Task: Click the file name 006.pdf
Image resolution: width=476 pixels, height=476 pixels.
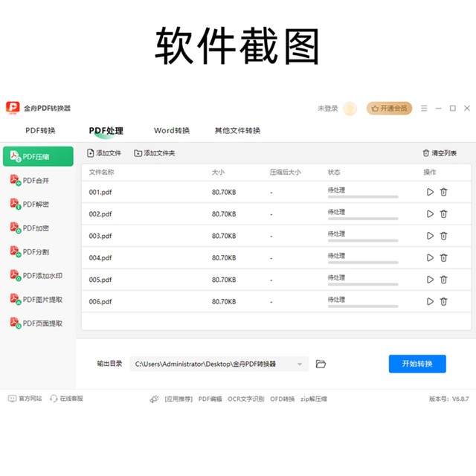Action: 100,301
